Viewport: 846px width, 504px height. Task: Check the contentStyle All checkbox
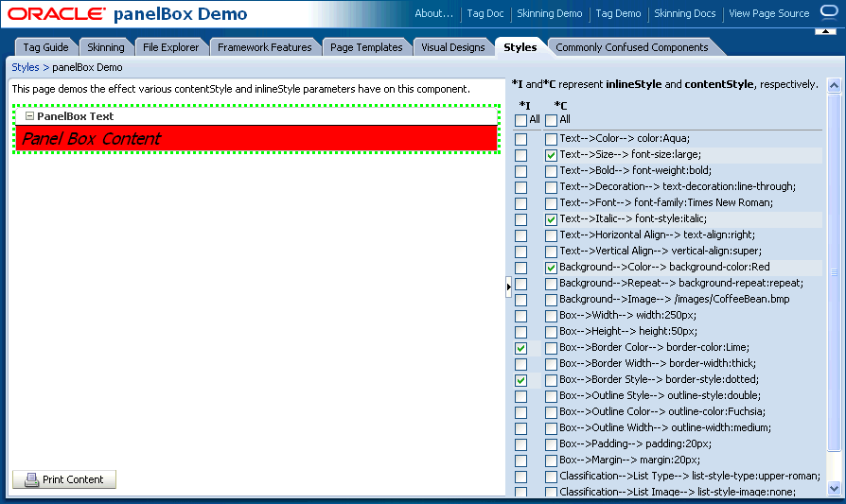(551, 120)
